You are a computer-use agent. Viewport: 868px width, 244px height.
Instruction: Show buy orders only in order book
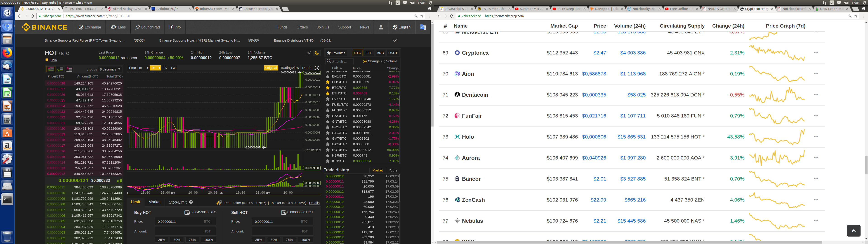coord(60,69)
